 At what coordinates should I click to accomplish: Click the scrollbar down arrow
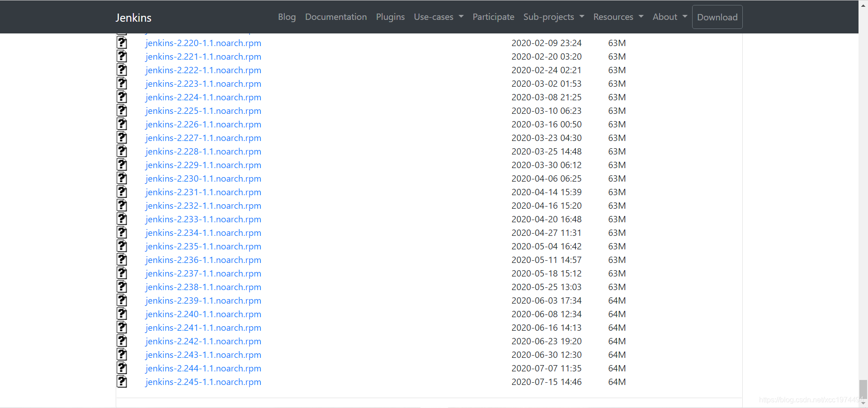tap(863, 403)
